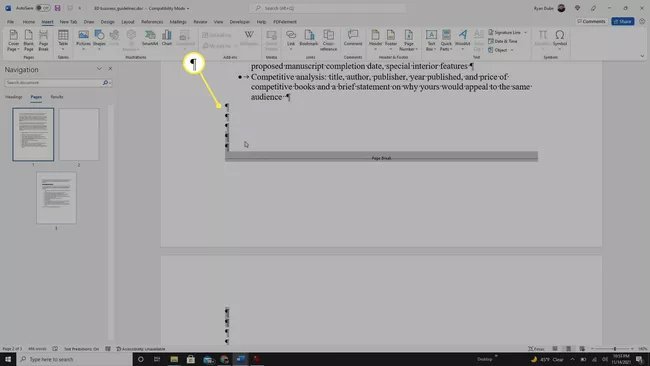The width and height of the screenshot is (650, 366).
Task: Insert a Bookmark using the ribbon icon
Action: tap(309, 38)
